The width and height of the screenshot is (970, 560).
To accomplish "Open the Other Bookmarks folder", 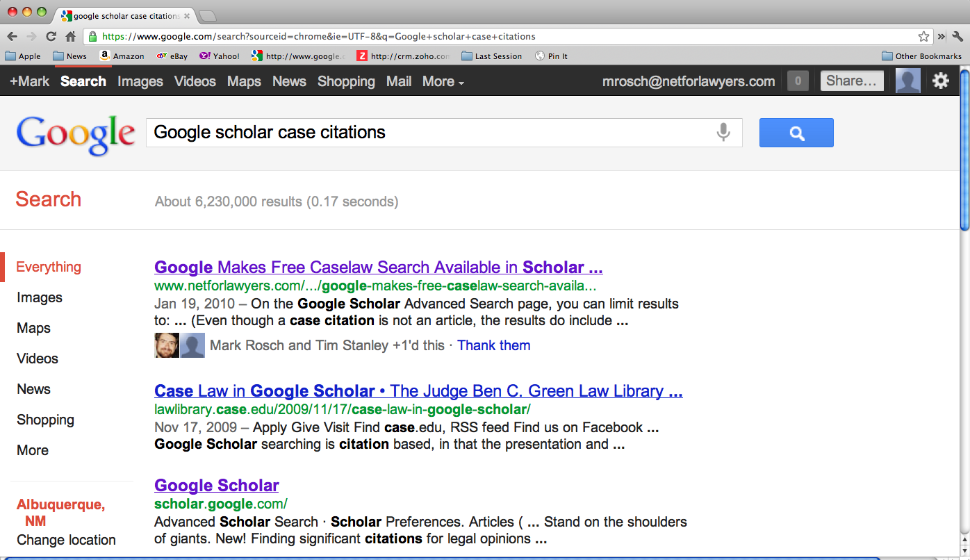I will (x=921, y=56).
